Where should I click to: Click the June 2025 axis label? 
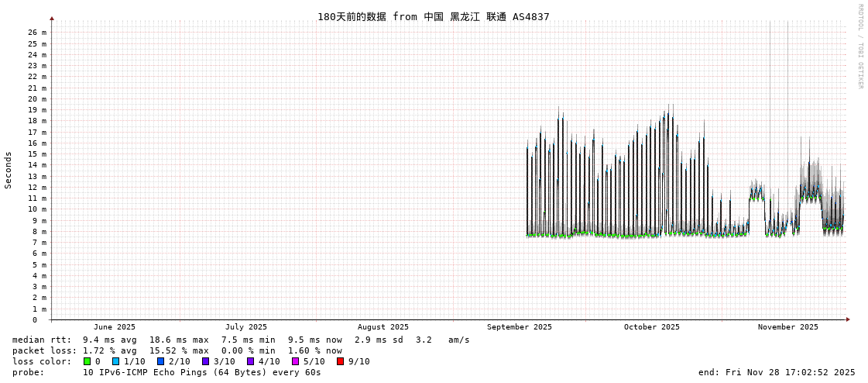coord(114,327)
